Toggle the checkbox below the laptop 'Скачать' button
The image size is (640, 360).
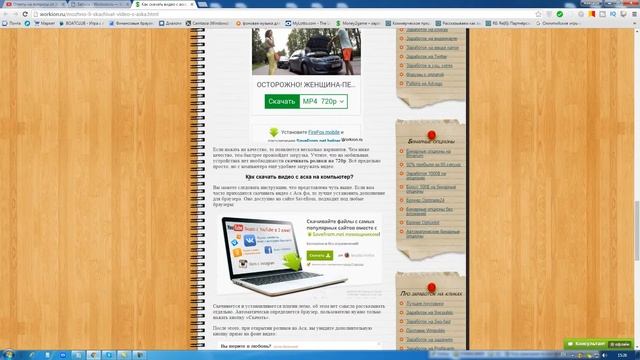coord(309,264)
